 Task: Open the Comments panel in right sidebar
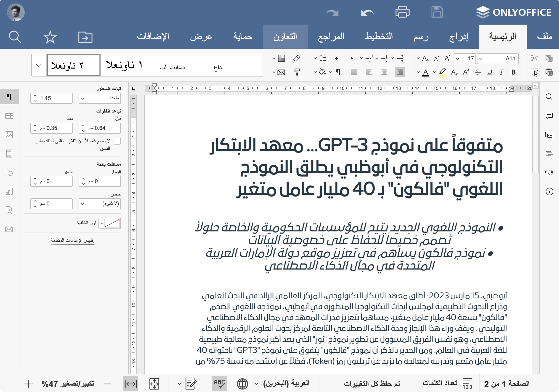[x=549, y=116]
